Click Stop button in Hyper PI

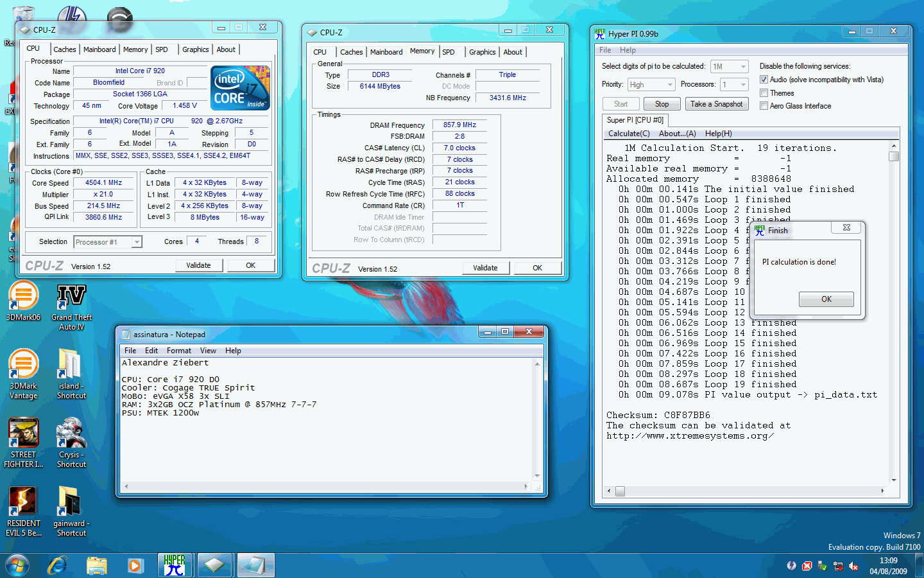pyautogui.click(x=662, y=104)
